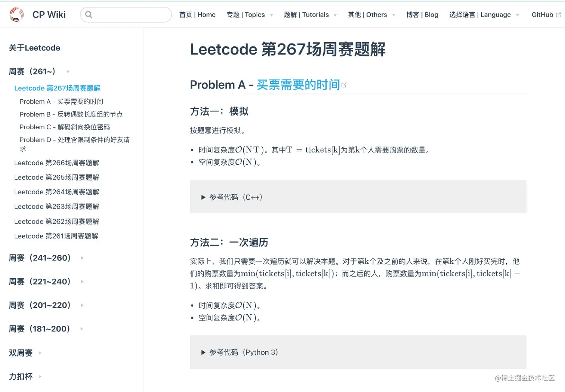The height and width of the screenshot is (392, 565).
Task: Expand the 双周赛 sidebar group
Action: [x=25, y=353]
